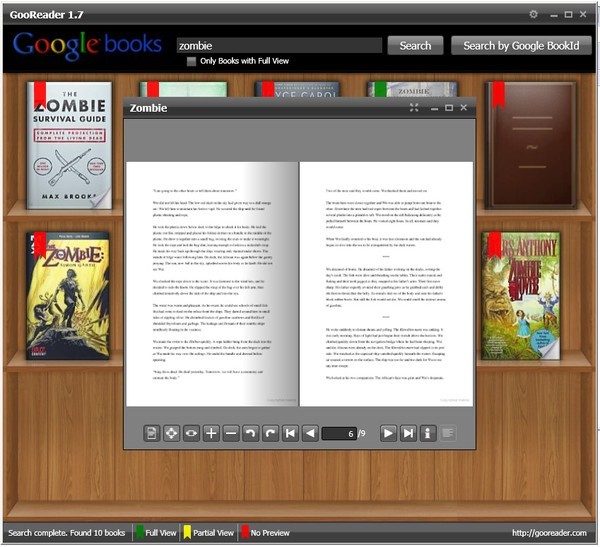
Task: Open the partially hidden light green cover book
Action: 183,89
